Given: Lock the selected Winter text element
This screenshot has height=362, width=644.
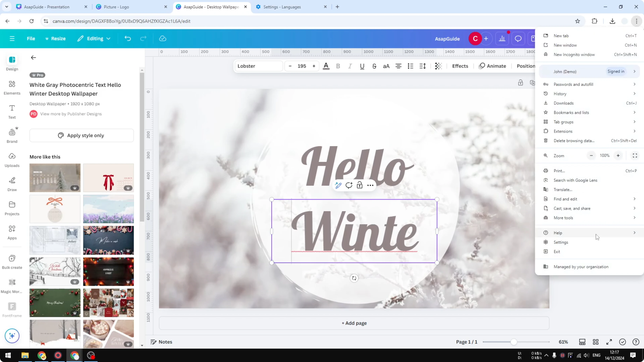Looking at the screenshot, I should tap(359, 185).
